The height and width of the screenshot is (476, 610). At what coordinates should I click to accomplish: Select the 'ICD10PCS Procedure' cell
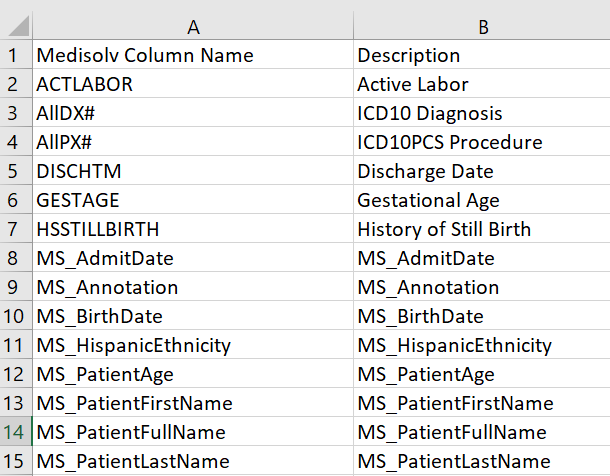click(482, 141)
